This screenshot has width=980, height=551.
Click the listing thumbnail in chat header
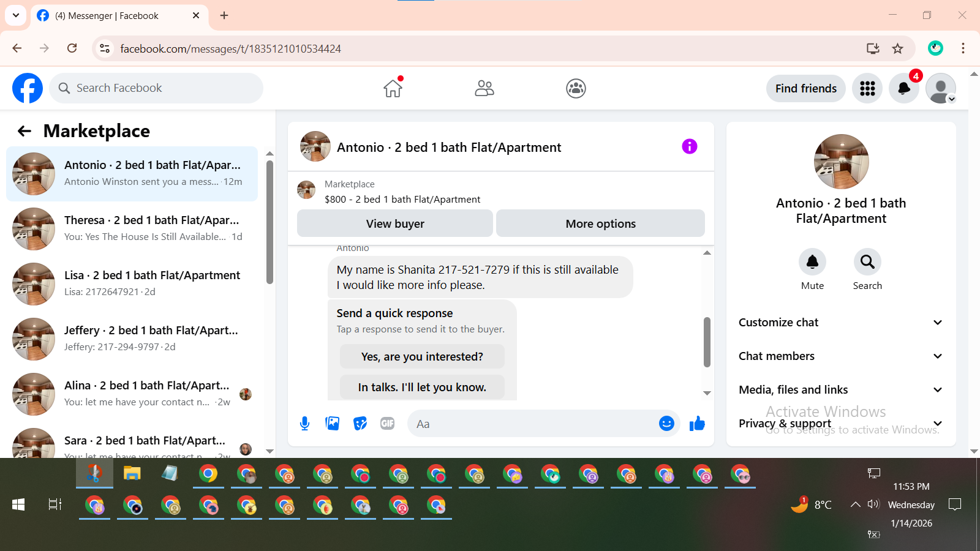(315, 146)
